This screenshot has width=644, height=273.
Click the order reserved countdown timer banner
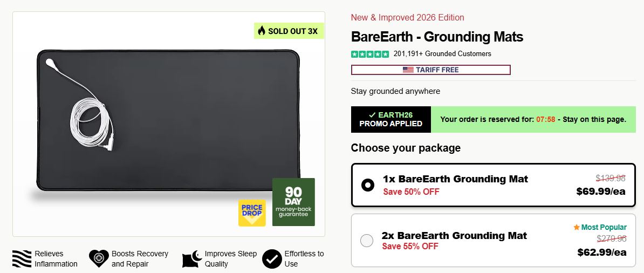[533, 119]
